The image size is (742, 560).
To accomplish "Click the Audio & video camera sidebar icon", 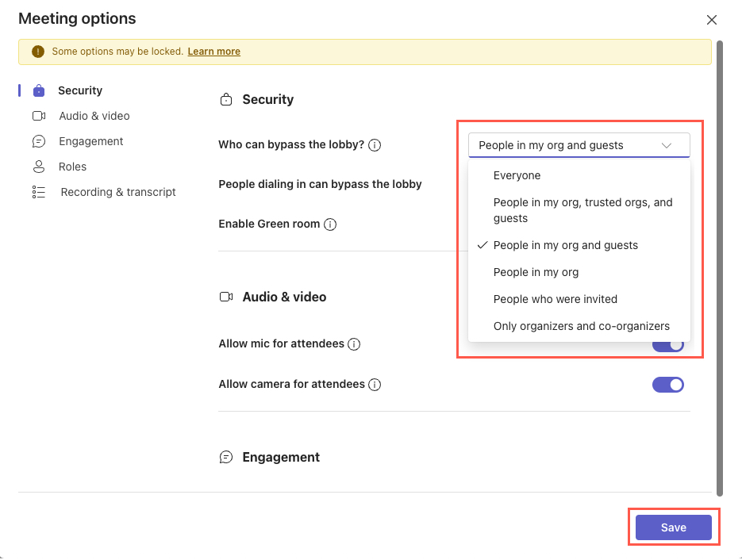I will [x=39, y=116].
